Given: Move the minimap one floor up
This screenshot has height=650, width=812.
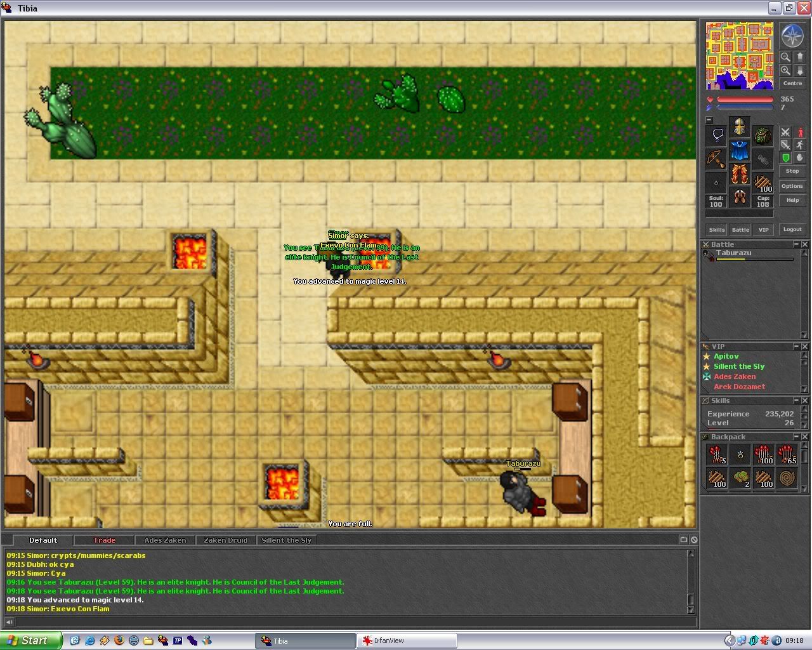Looking at the screenshot, I should [x=799, y=57].
